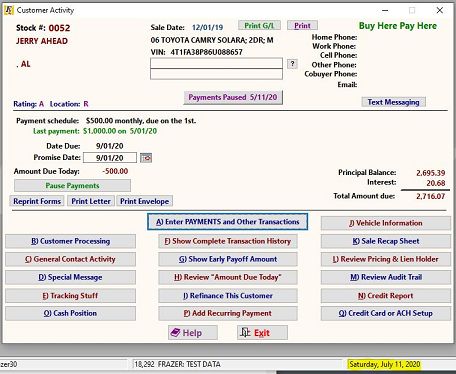The image size is (456, 374).
Task: Open Q) Credit Card or ACH Setup
Action: (386, 313)
